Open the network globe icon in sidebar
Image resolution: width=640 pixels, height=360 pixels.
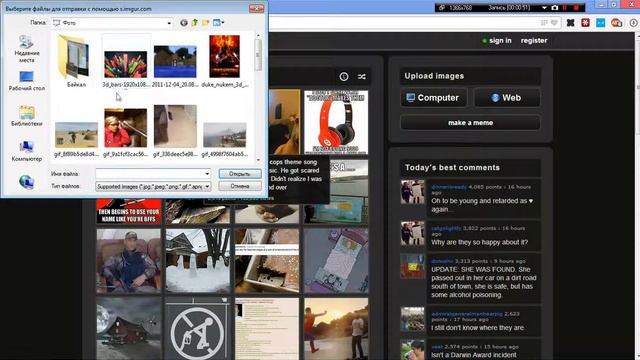point(27,182)
